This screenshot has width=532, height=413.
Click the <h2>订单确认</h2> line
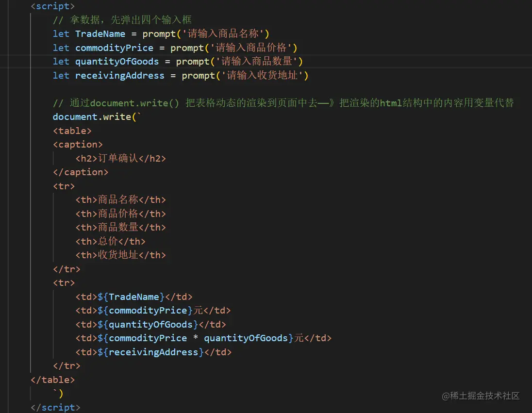pyautogui.click(x=120, y=159)
